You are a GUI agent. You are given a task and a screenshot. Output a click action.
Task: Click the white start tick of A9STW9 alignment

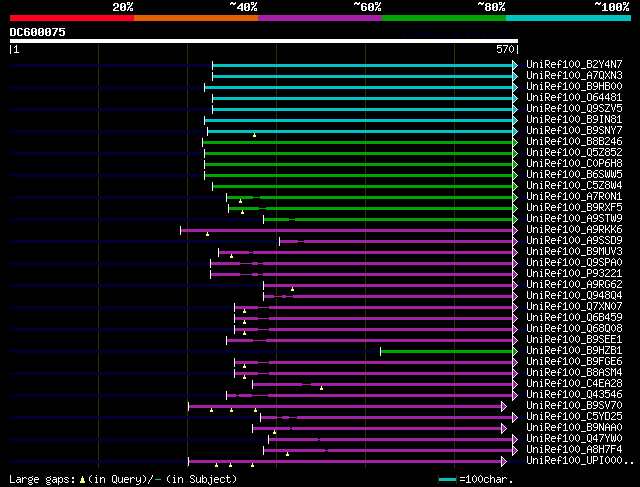point(263,220)
